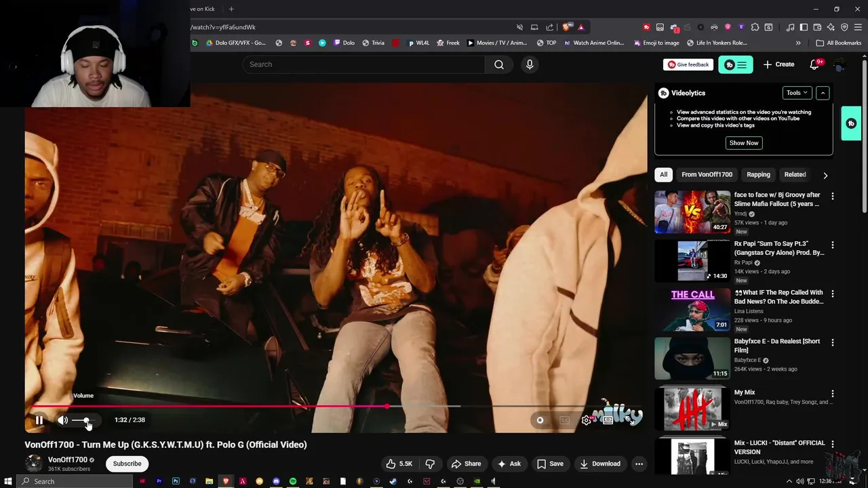Share the video

[467, 464]
